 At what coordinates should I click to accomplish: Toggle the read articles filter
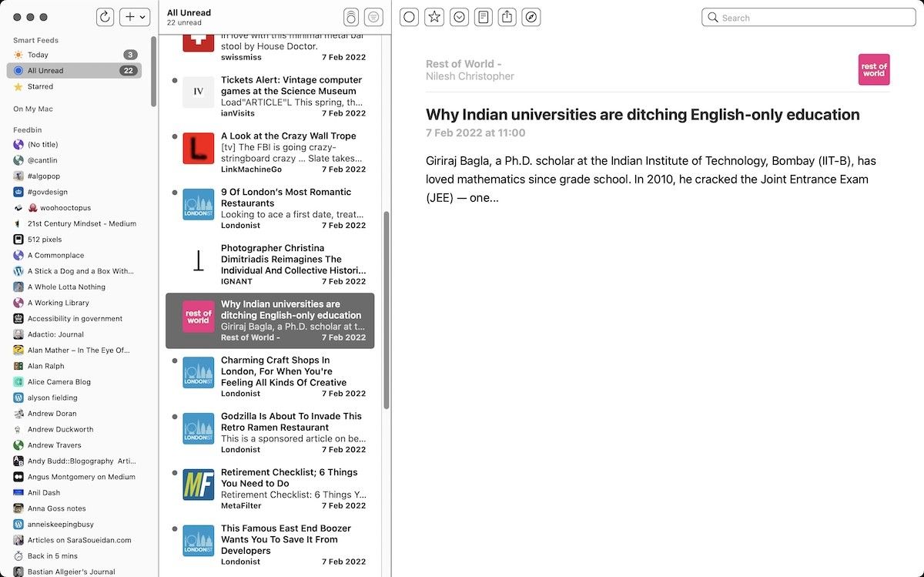pyautogui.click(x=373, y=17)
